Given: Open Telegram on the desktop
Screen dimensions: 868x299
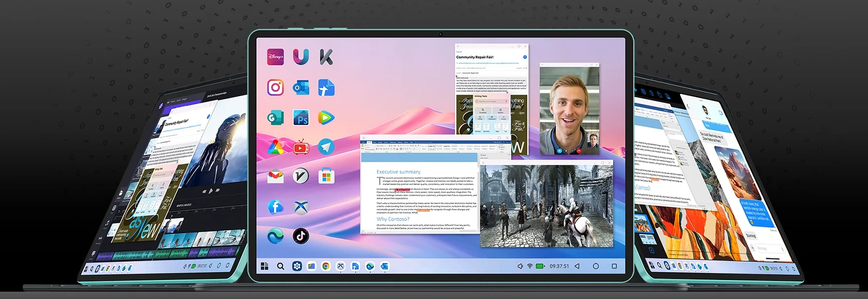Looking at the screenshot, I should point(326,147).
